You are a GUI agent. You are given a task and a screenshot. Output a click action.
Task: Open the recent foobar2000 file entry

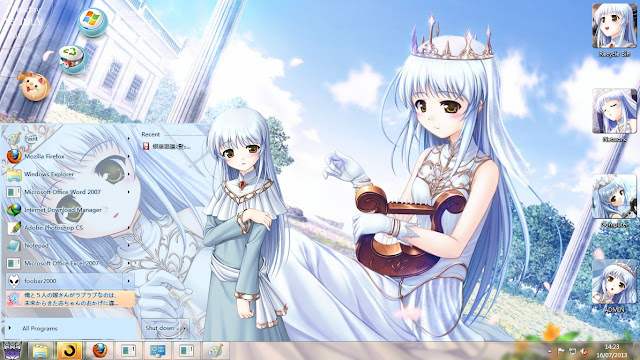click(167, 146)
